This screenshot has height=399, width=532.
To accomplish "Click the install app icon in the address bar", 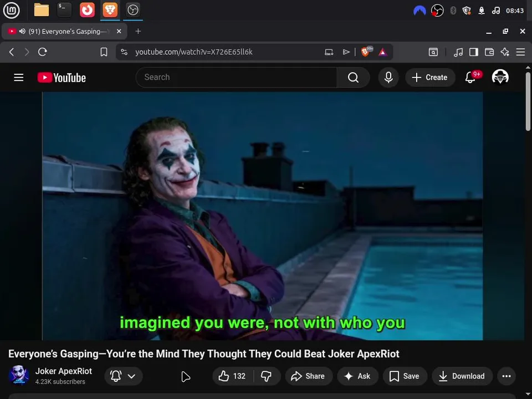I will click(329, 52).
